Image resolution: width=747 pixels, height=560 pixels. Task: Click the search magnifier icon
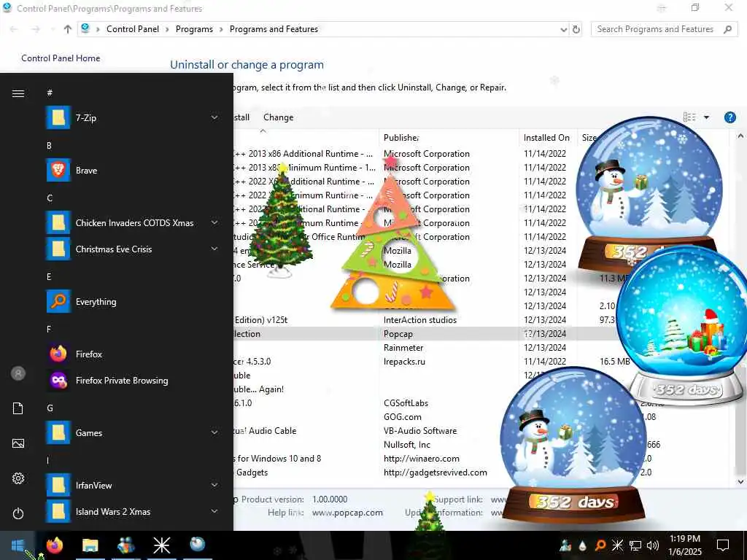[727, 29]
